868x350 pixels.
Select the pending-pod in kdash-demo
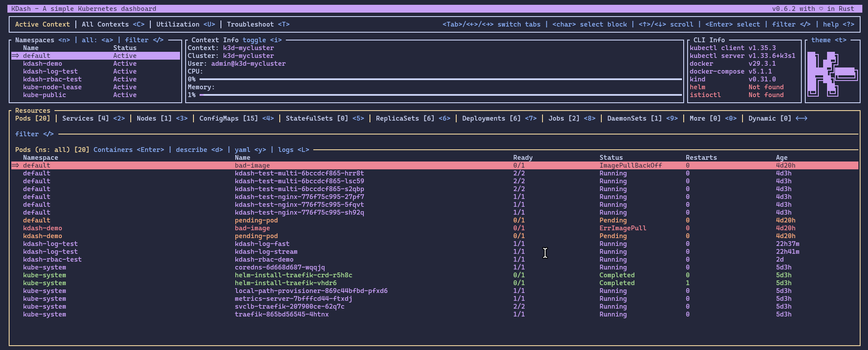[435, 236]
